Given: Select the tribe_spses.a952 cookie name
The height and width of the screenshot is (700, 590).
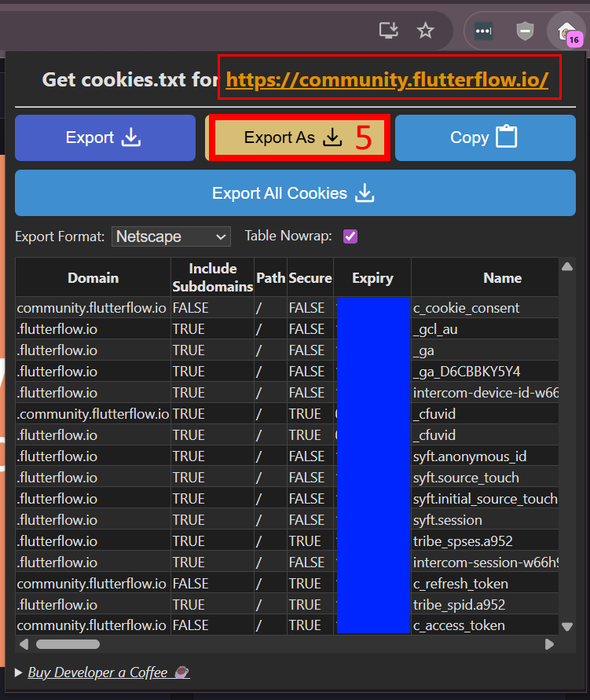Looking at the screenshot, I should pos(463,541).
